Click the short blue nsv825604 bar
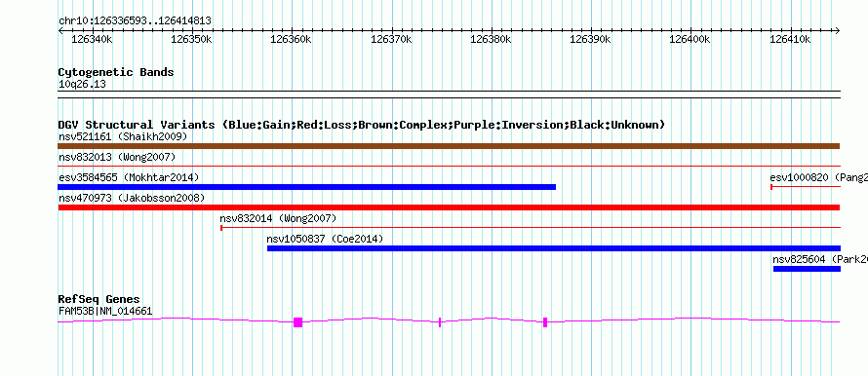 coord(807,269)
